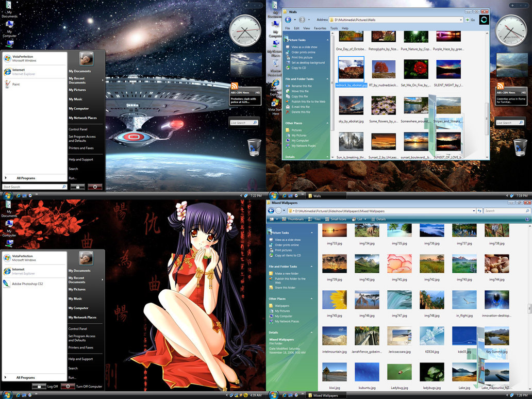Click Walls button on taskbar
This screenshot has height=399, width=532.
[326, 196]
